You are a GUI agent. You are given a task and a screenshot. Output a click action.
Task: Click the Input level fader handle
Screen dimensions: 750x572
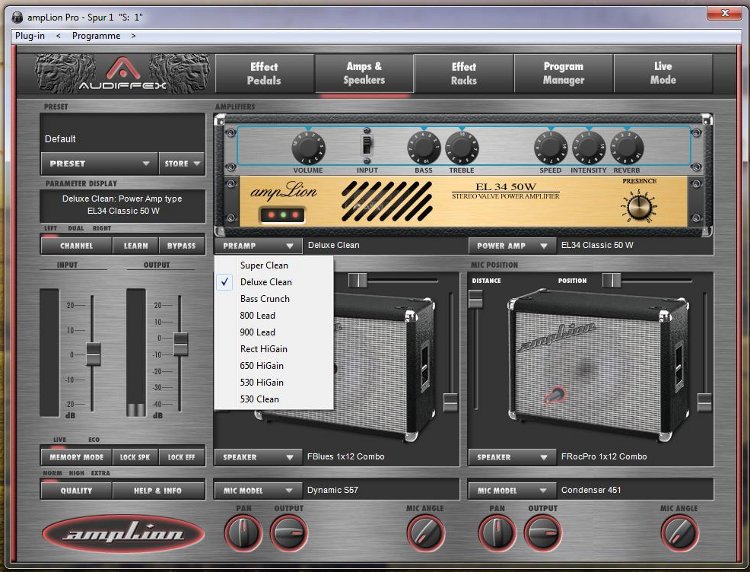point(93,354)
